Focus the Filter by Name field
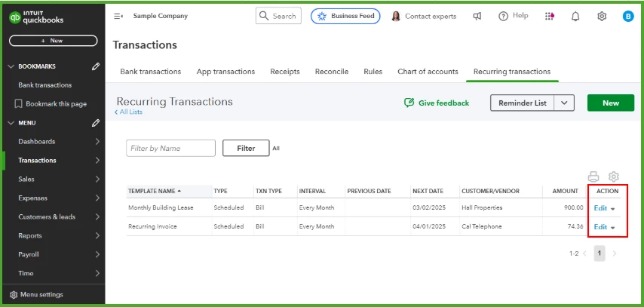The height and width of the screenshot is (307, 644). (171, 149)
